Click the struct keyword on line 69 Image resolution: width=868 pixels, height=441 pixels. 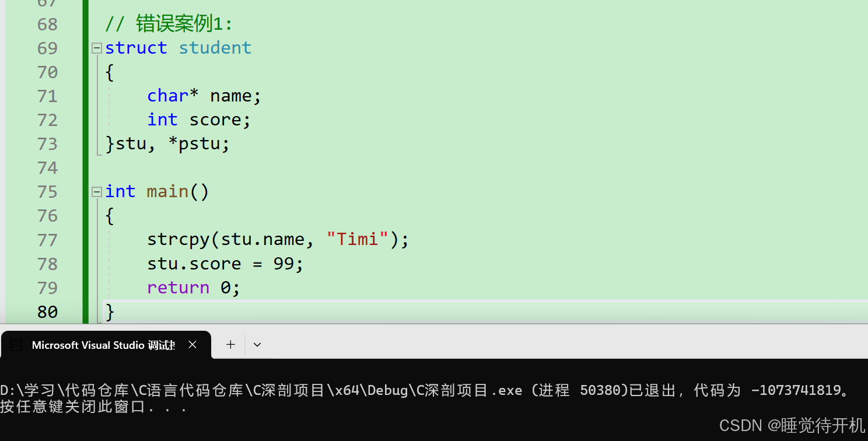click(x=136, y=48)
